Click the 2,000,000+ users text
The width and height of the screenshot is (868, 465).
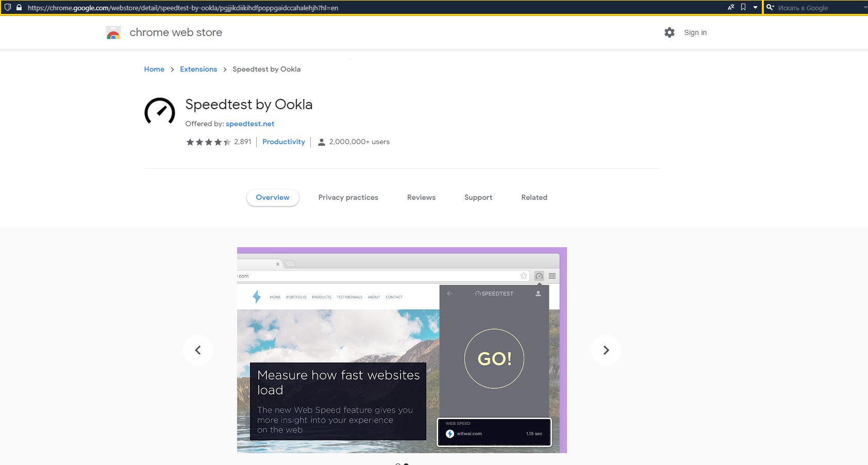[x=359, y=142]
